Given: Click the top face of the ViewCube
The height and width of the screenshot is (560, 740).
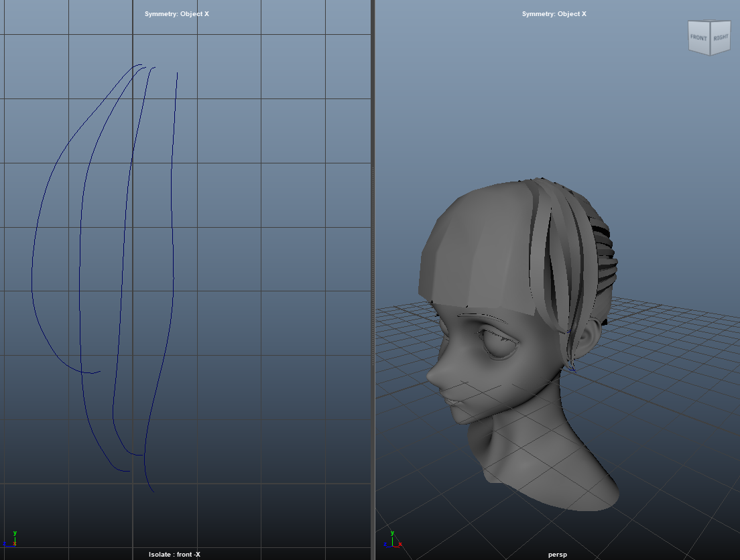Looking at the screenshot, I should pos(709,21).
